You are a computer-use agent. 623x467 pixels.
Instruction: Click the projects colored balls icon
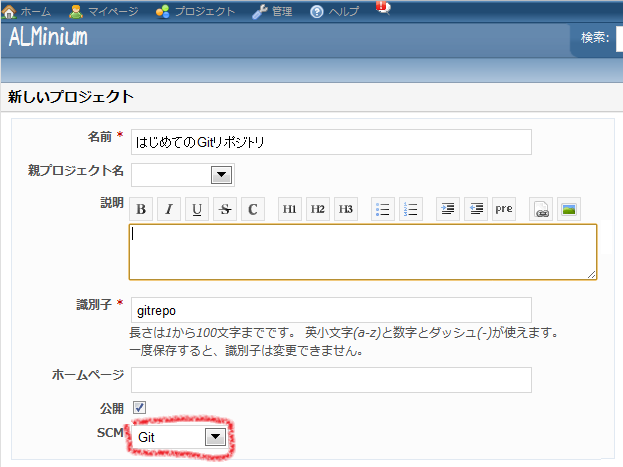(x=163, y=12)
